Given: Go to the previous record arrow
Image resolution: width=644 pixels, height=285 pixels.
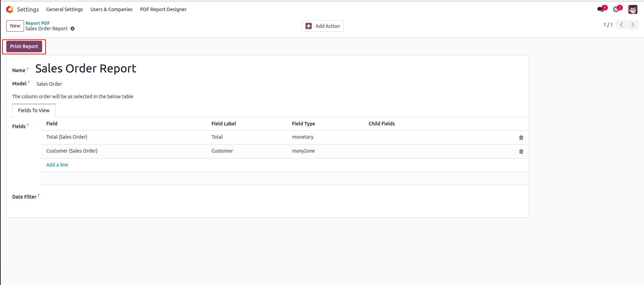Looking at the screenshot, I should tap(621, 25).
